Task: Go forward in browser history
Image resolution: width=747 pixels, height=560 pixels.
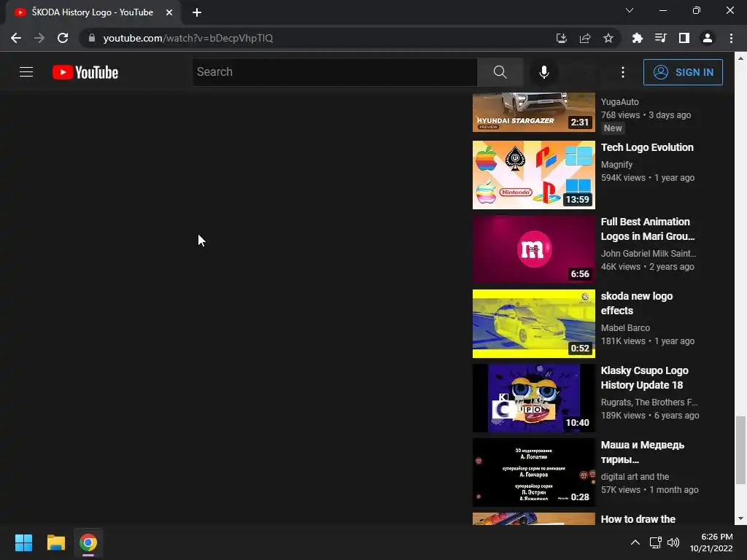Action: 39,38
